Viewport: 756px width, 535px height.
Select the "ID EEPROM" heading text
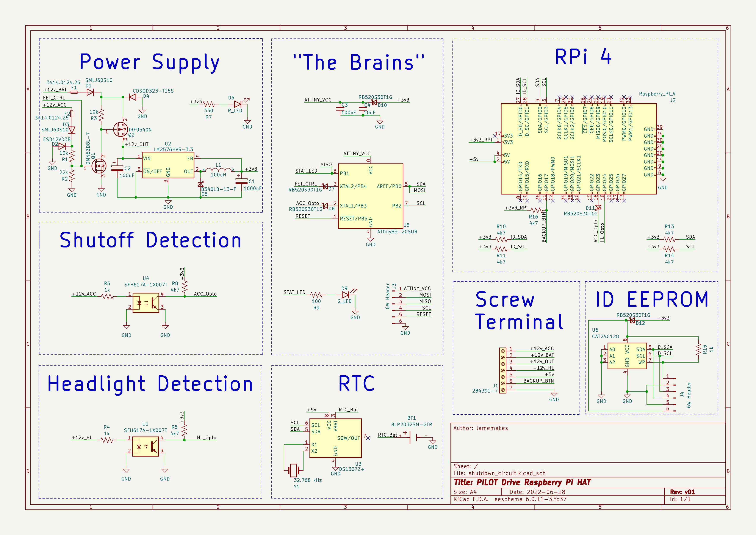652,299
